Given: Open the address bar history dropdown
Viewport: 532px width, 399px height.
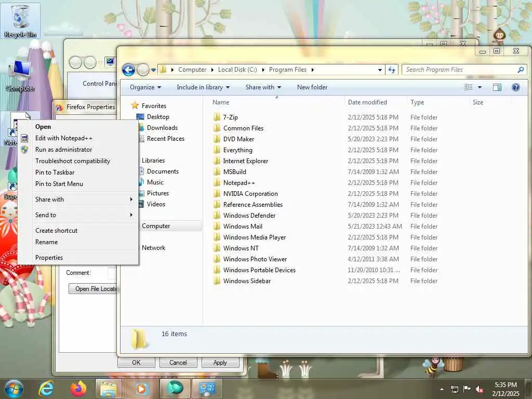Looking at the screenshot, I should click(380, 70).
